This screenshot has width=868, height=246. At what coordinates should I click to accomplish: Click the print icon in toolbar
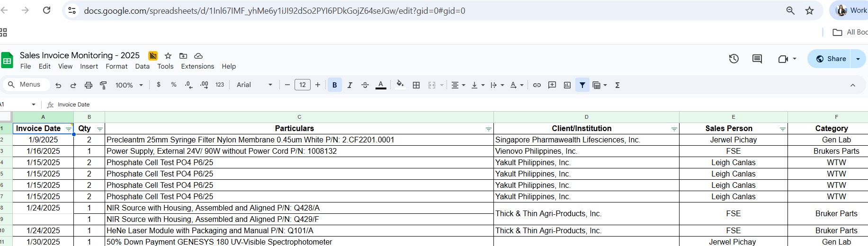point(88,85)
